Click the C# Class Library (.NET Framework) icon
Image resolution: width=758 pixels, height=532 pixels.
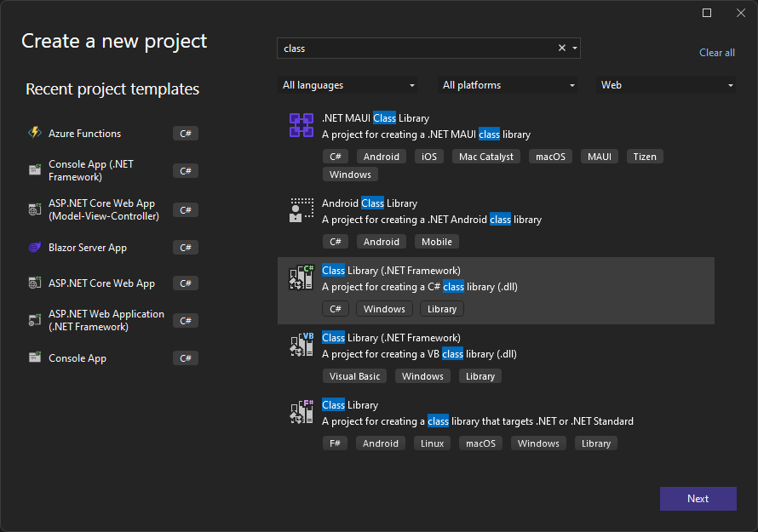tap(301, 277)
